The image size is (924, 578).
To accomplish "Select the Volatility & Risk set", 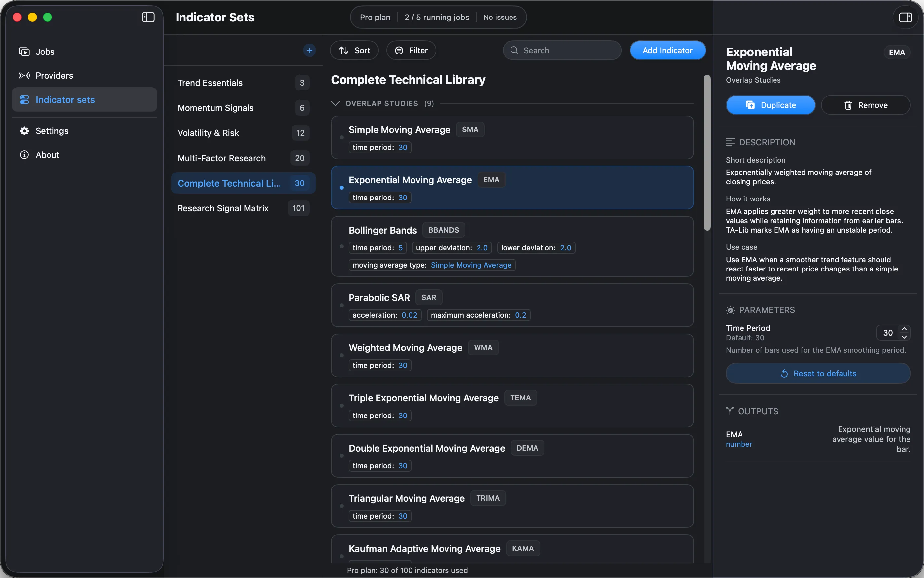I will click(x=243, y=133).
